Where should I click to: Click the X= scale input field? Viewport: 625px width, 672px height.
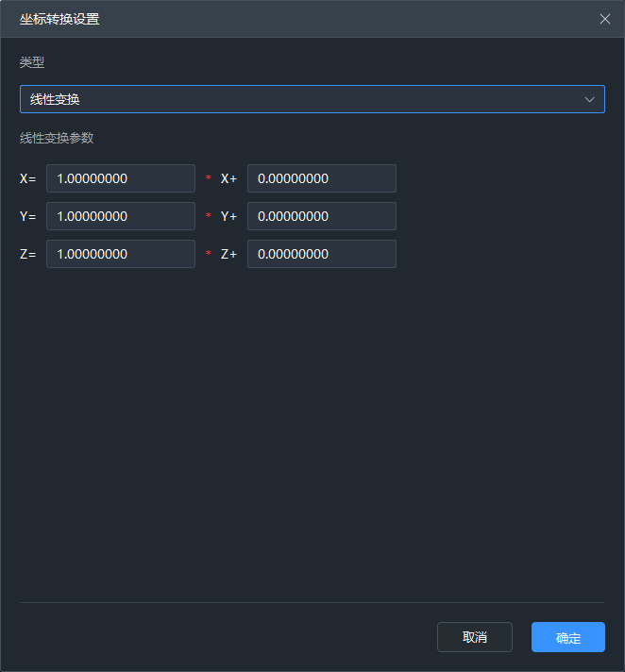click(x=120, y=178)
